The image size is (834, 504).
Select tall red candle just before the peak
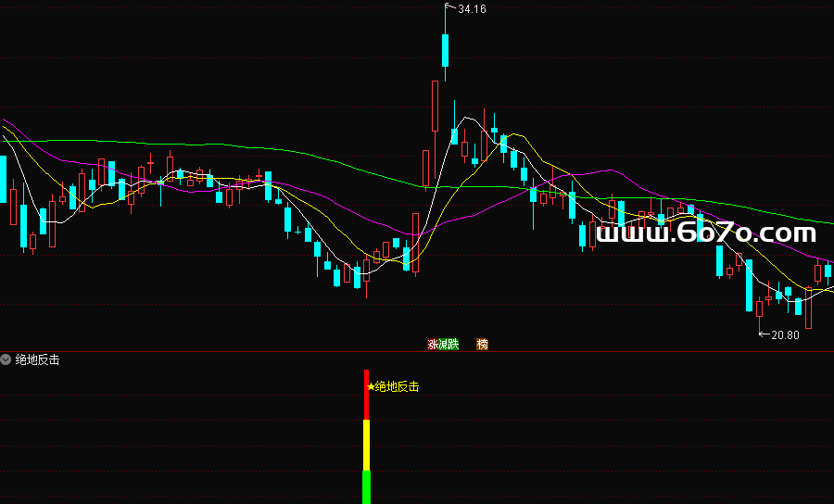point(435,107)
